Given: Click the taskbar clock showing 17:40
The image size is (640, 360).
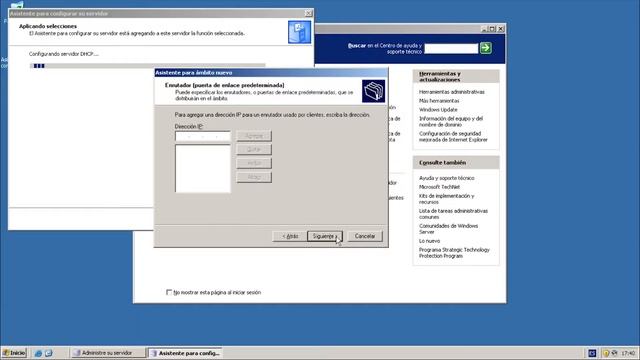Looking at the screenshot, I should point(628,353).
